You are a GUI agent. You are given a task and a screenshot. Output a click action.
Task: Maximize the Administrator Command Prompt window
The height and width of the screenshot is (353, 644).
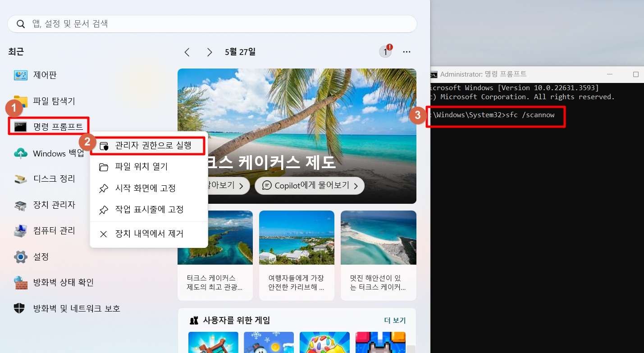(x=636, y=74)
